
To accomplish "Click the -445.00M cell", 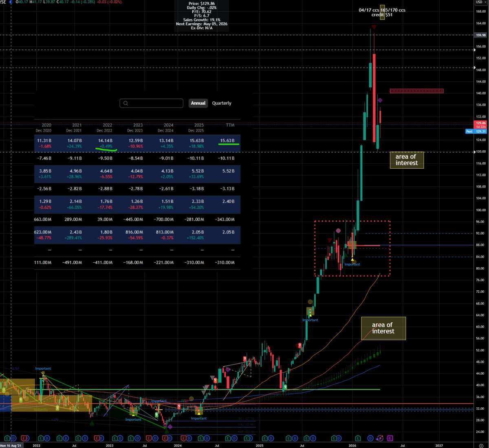I will (133, 220).
